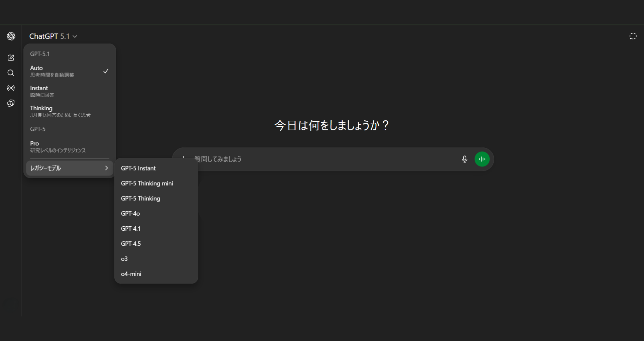This screenshot has width=644, height=341.
Task: Click the ChatGPT logo in the sidebar
Action: pyautogui.click(x=11, y=36)
